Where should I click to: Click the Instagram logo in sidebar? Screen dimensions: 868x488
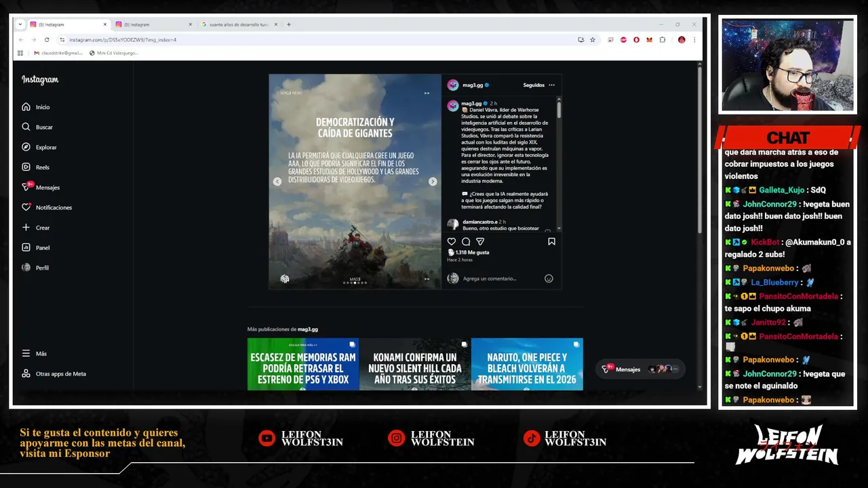click(x=40, y=80)
